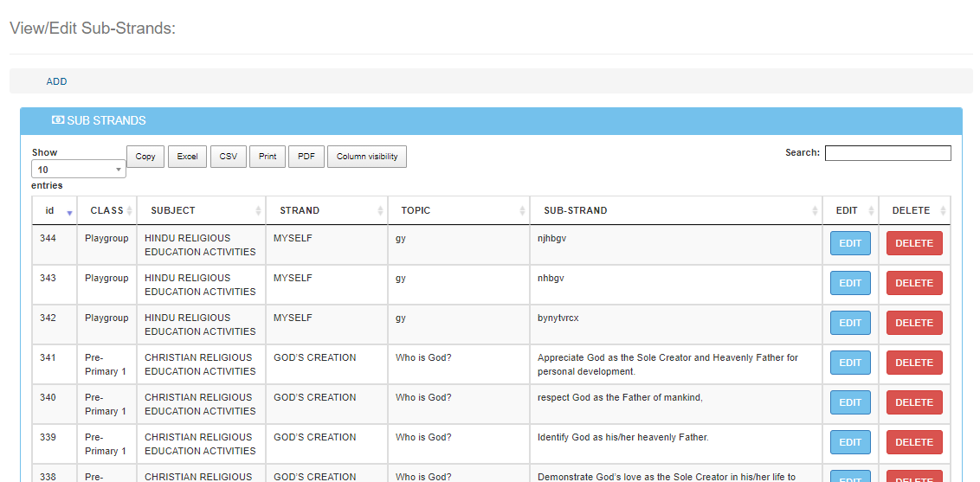Click the Copy export button

[x=145, y=157]
